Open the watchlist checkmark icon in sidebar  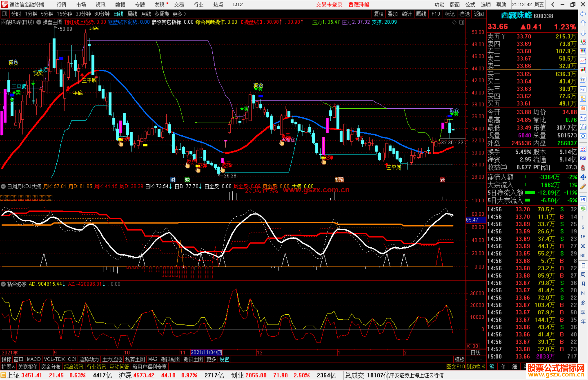[583, 42]
